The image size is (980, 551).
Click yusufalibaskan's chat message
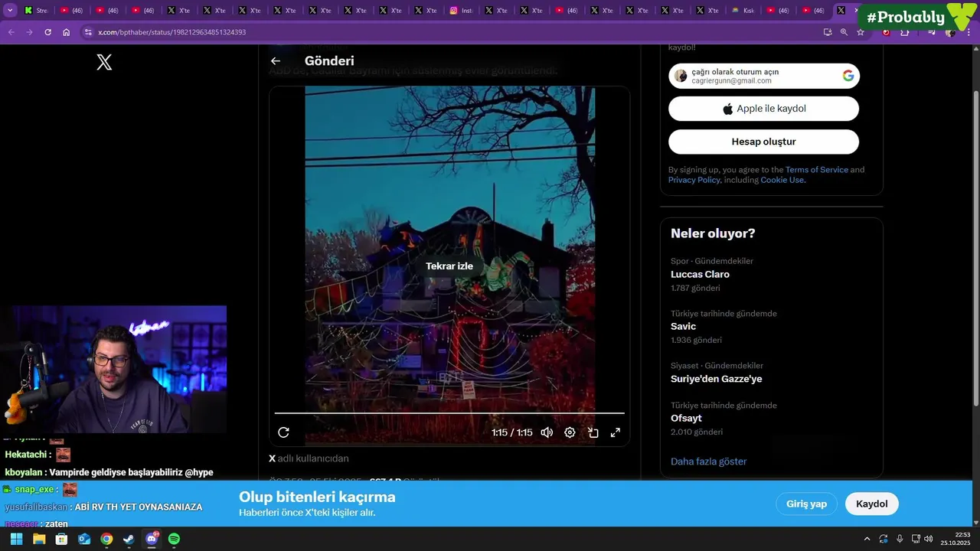pyautogui.click(x=103, y=507)
